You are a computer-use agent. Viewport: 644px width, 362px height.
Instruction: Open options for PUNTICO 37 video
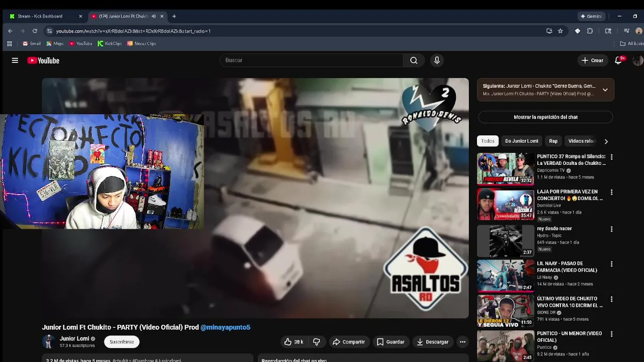pos(611,157)
